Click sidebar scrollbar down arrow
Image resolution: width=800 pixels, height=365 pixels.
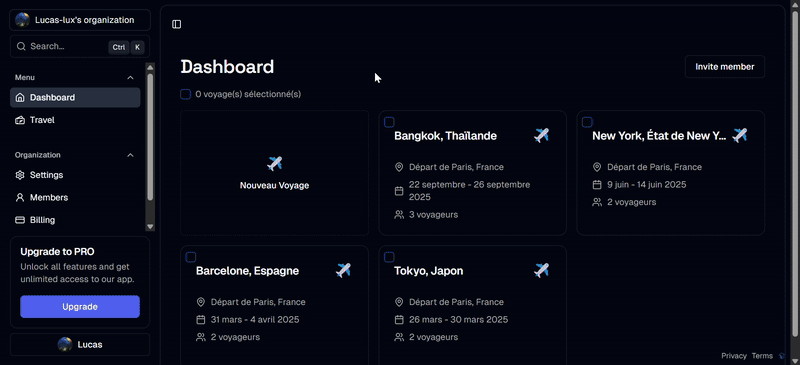point(150,227)
